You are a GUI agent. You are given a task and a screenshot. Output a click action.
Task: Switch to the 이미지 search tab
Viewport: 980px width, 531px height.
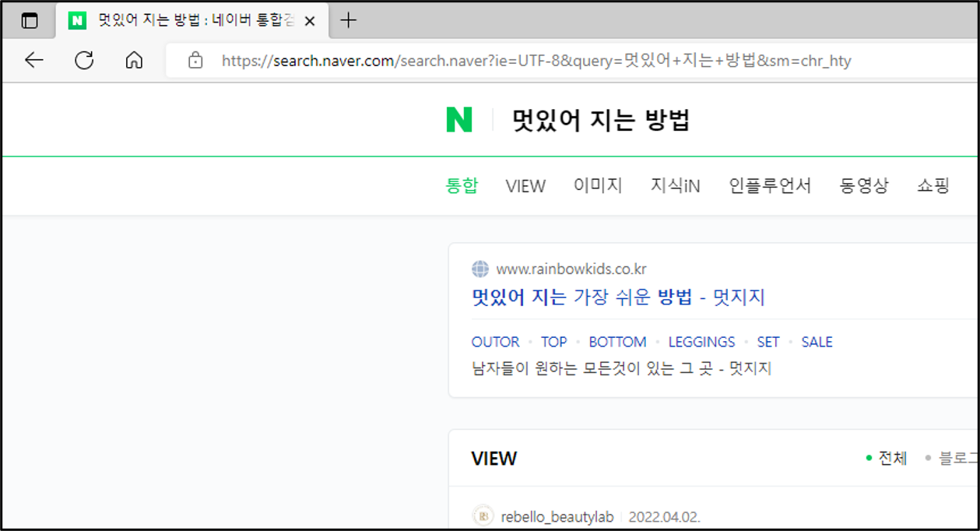(598, 185)
